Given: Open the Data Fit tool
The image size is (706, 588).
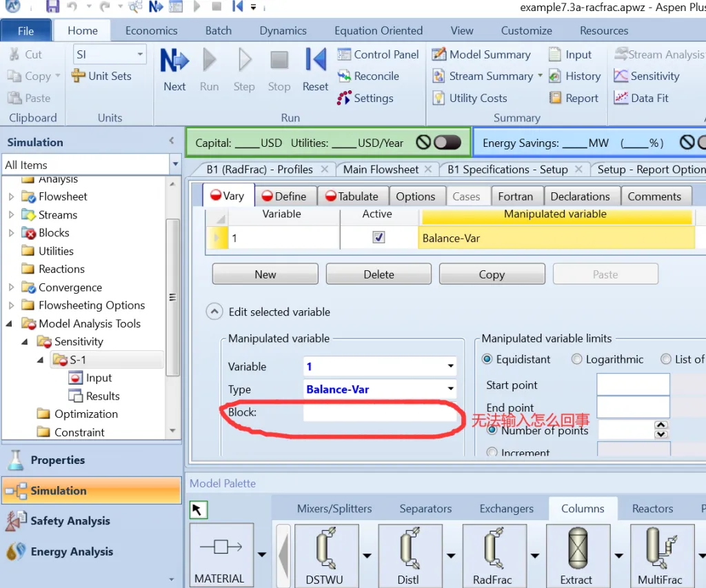Looking at the screenshot, I should pos(641,98).
